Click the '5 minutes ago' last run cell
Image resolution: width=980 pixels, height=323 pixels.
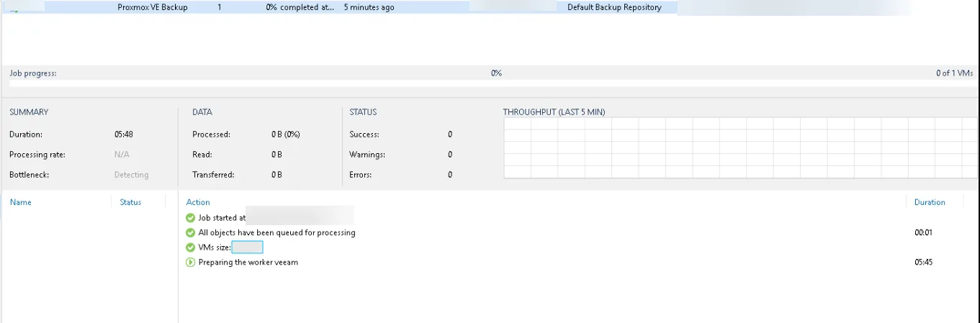coord(369,7)
